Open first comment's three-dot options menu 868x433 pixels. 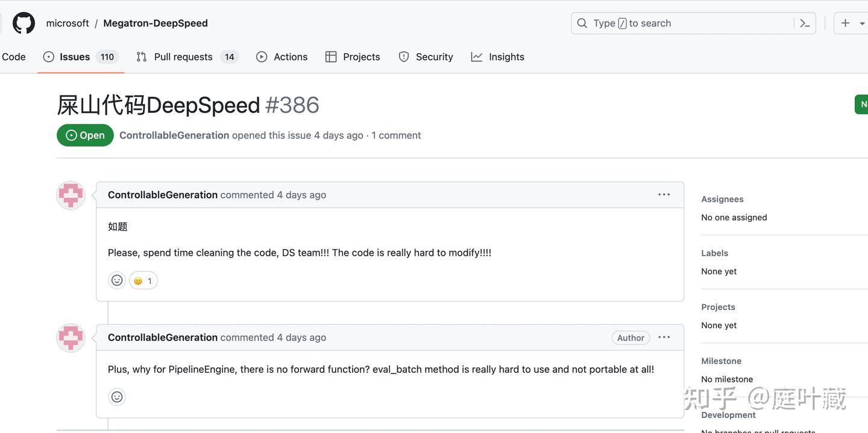click(x=664, y=195)
